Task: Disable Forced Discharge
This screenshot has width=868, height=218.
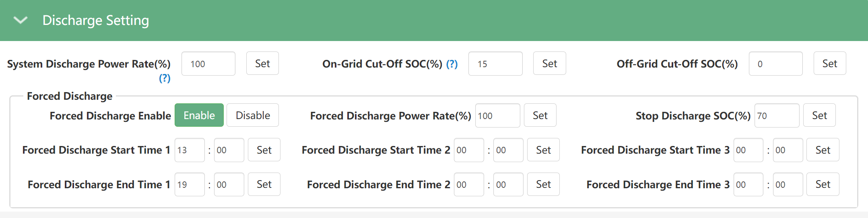Action: [x=253, y=115]
